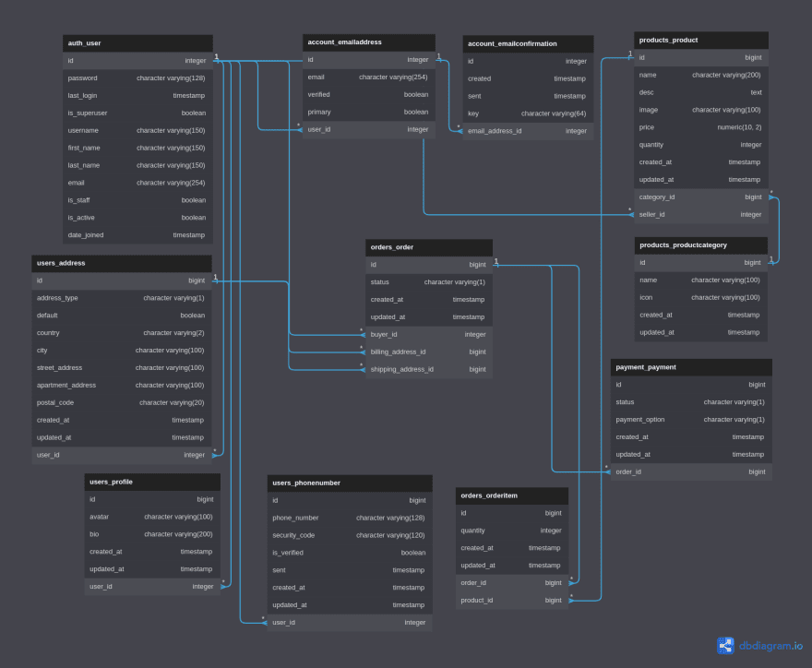
Task: Click the image row in products_product
Action: tap(701, 111)
